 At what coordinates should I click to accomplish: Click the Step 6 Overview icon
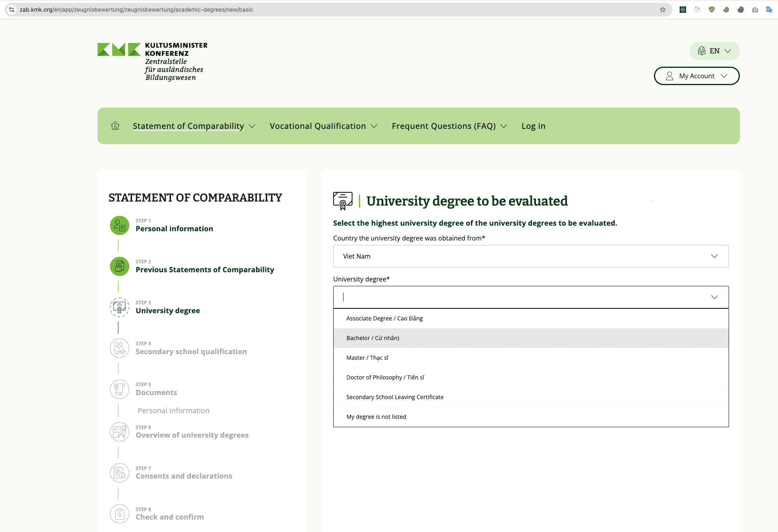pyautogui.click(x=120, y=432)
